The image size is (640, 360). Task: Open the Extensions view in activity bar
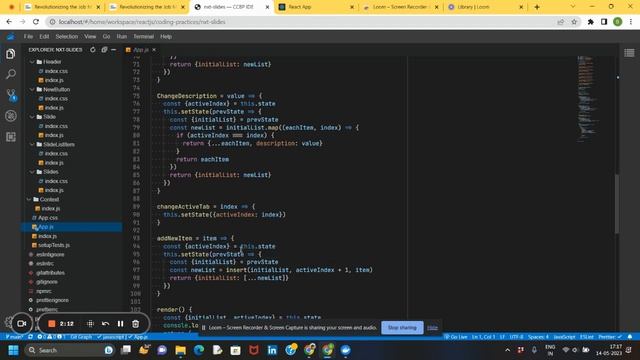pyautogui.click(x=11, y=137)
